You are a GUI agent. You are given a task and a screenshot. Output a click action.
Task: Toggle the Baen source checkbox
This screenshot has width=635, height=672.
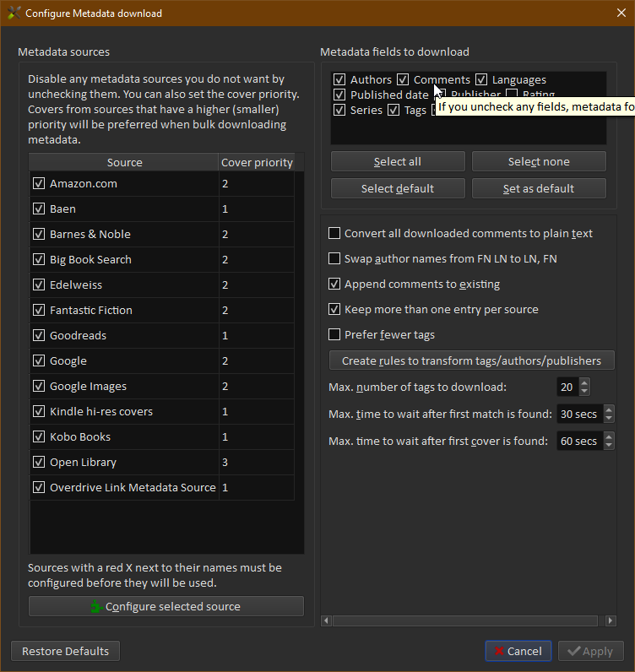[39, 209]
